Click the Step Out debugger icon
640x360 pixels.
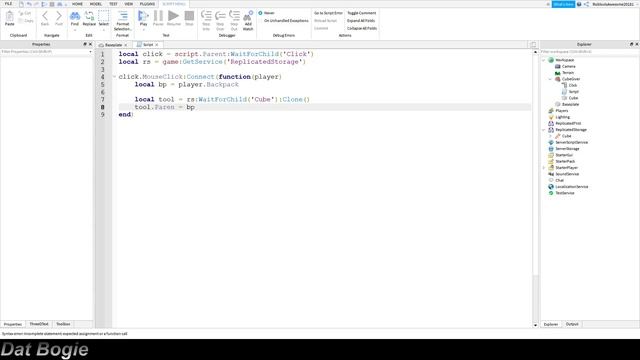(x=234, y=20)
